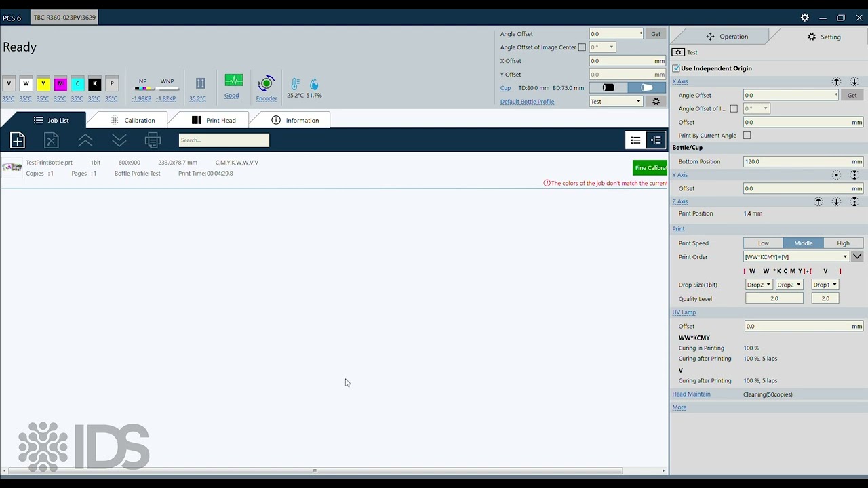Image resolution: width=868 pixels, height=488 pixels.
Task: Click the More link
Action: coord(679,407)
